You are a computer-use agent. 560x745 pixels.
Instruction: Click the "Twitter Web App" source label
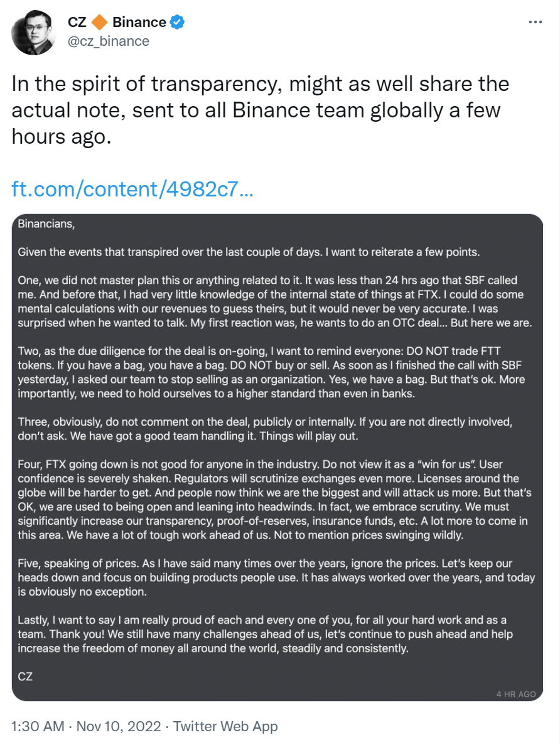(x=225, y=726)
